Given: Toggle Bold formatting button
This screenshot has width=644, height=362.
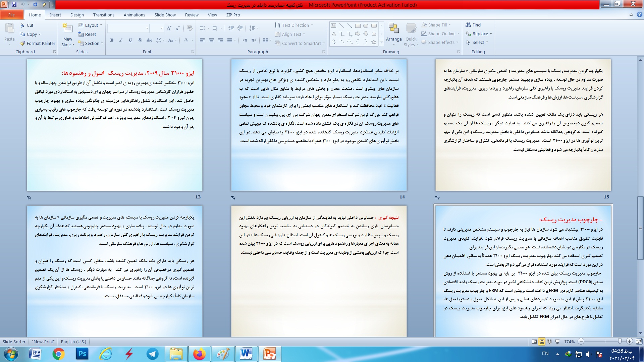Looking at the screenshot, I should (x=112, y=40).
